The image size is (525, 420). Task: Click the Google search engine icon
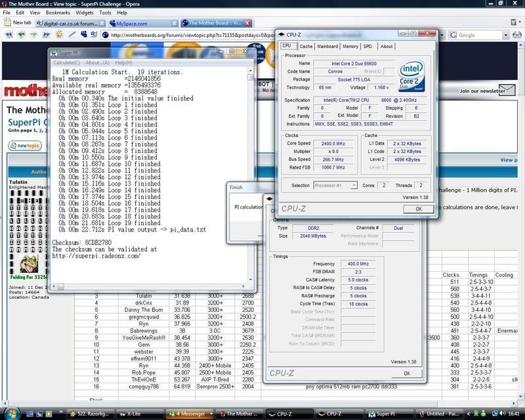(453, 35)
